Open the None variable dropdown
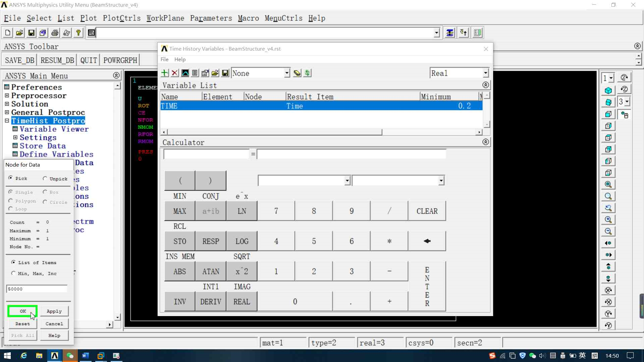This screenshot has height=362, width=644. [287, 73]
